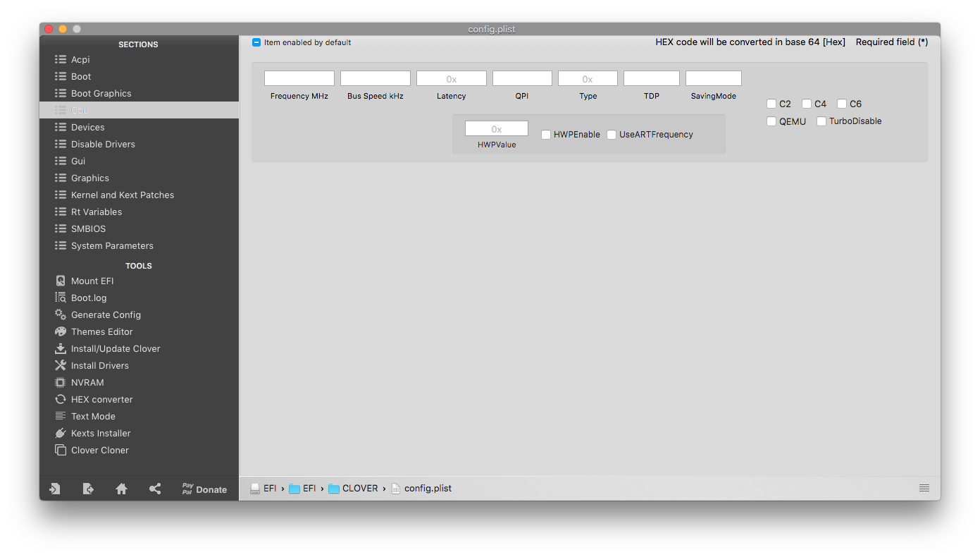Viewport: 980px width, 557px height.
Task: Click the Bus Speed kHz input field
Action: tap(376, 78)
